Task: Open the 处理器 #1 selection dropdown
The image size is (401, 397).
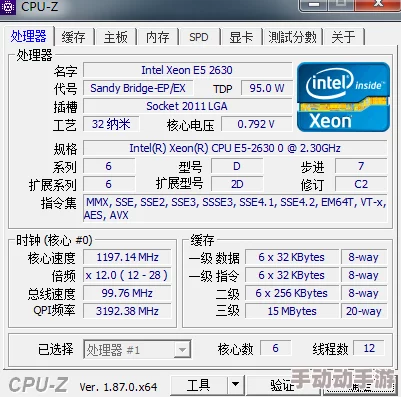Action: [x=137, y=349]
